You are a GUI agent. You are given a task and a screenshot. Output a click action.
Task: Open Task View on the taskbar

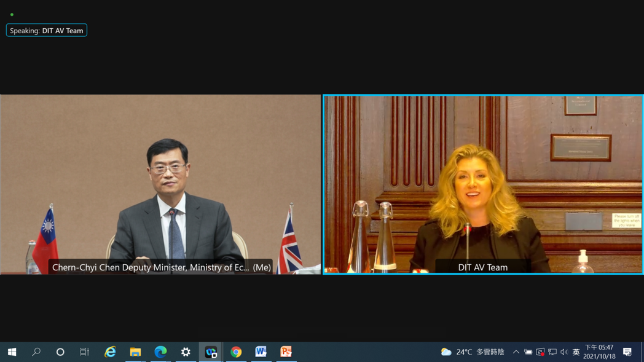click(85, 352)
